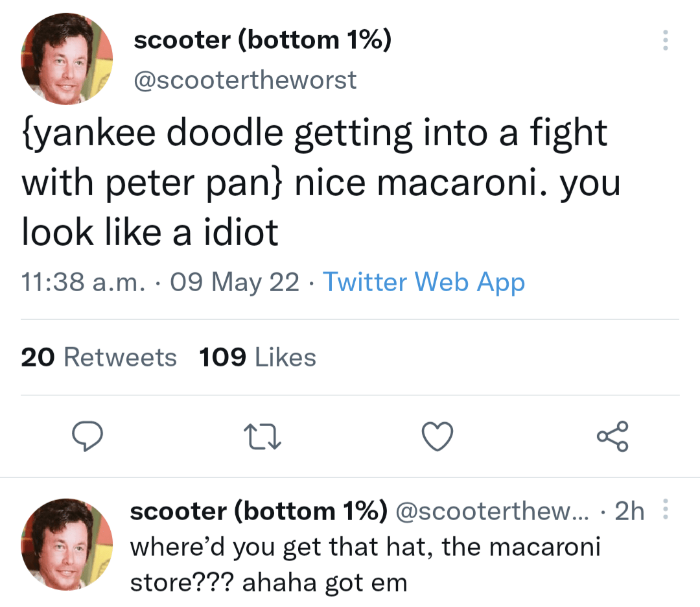Image resolution: width=700 pixels, height=607 pixels.
Task: Click the "Twitter Web App" source link
Action: 423,282
